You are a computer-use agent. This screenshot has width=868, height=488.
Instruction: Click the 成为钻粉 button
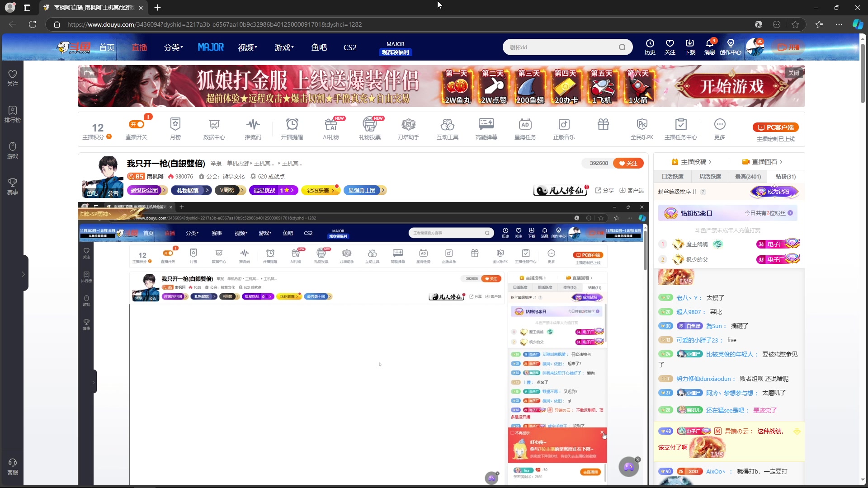[x=774, y=192]
